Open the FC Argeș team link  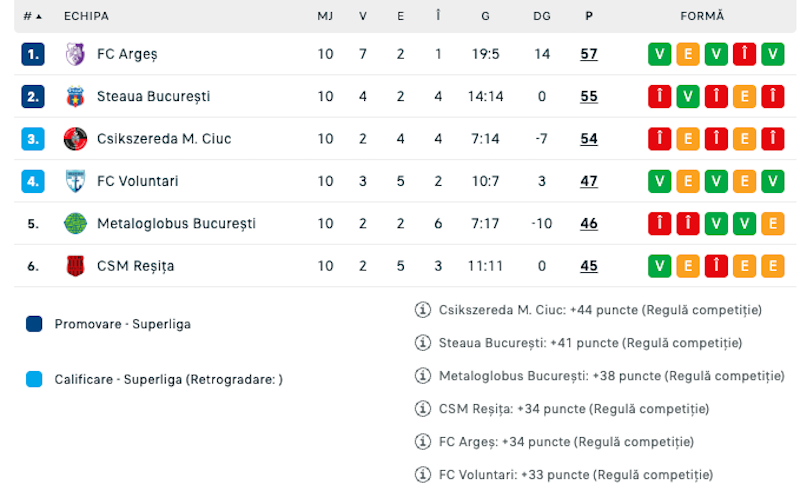pos(127,54)
